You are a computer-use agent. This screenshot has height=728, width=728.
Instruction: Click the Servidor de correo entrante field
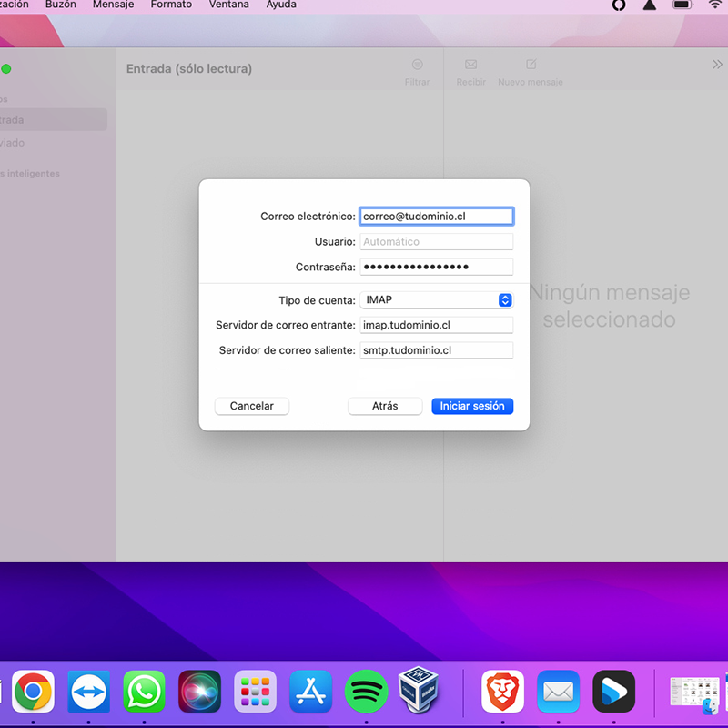(437, 325)
